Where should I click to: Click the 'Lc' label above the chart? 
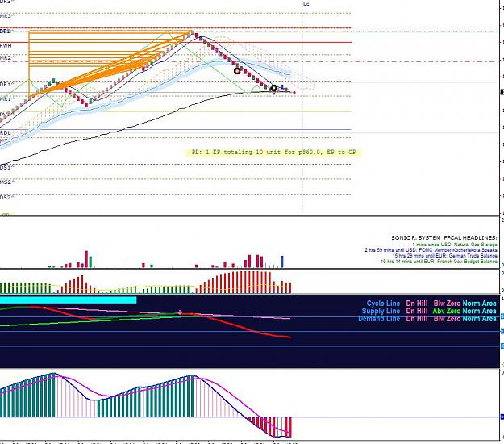(x=306, y=4)
